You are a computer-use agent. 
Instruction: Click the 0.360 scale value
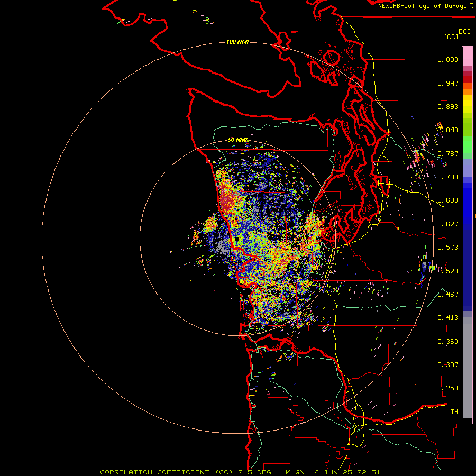tap(448, 342)
